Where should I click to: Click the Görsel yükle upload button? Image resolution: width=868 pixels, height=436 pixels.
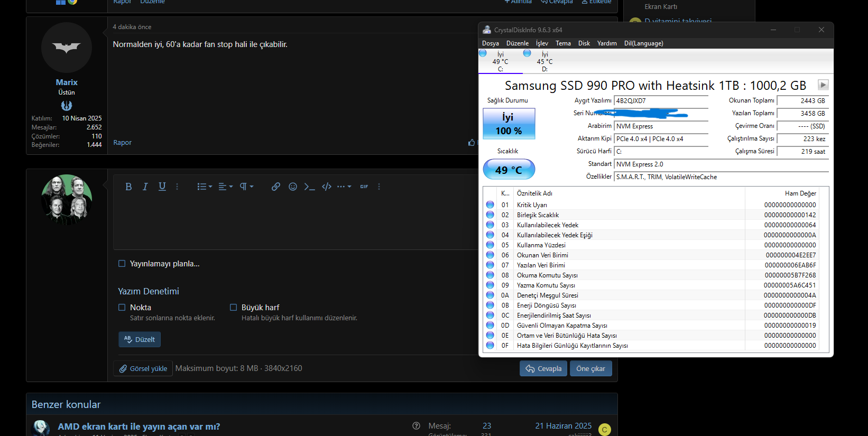coord(143,368)
